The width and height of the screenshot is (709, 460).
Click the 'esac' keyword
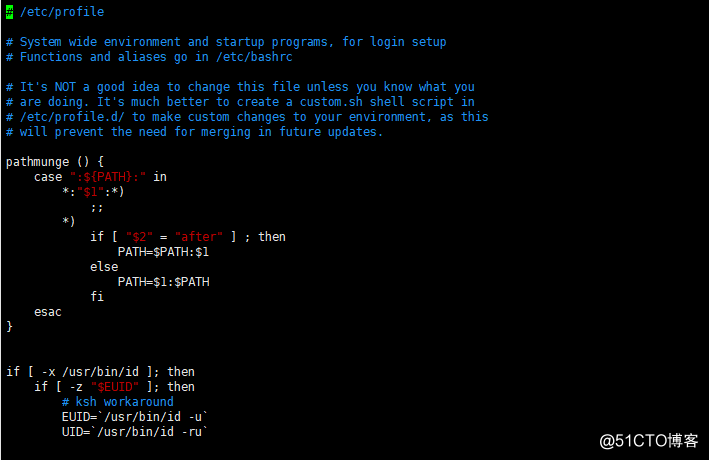pyautogui.click(x=47, y=312)
